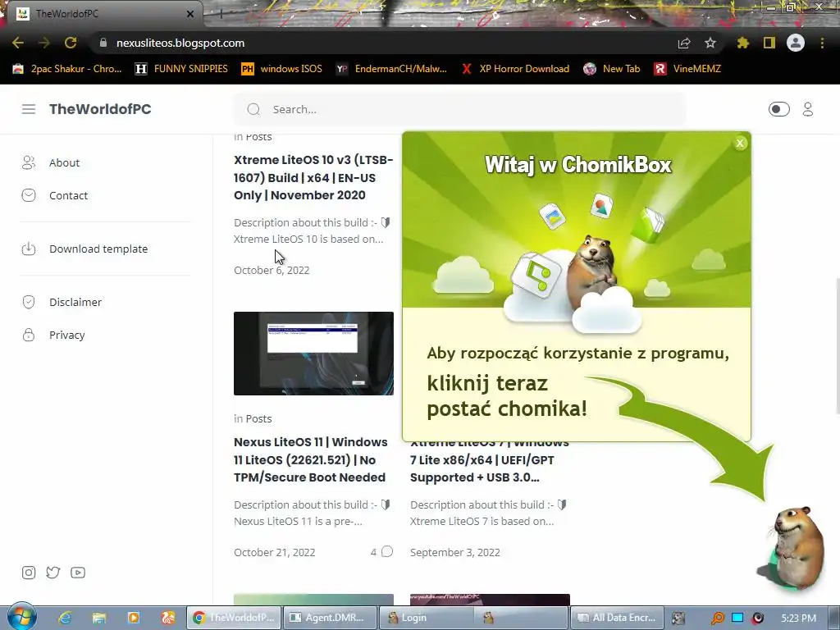Click the Nexus LiteOS 11 post thumbnail
The image size is (840, 630).
point(313,354)
